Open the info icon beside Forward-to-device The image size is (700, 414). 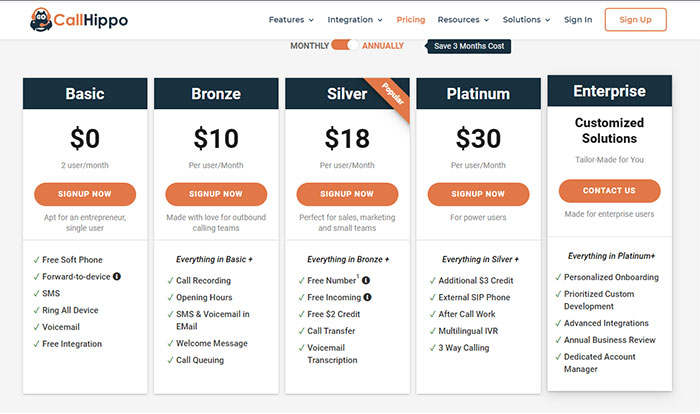pos(117,276)
